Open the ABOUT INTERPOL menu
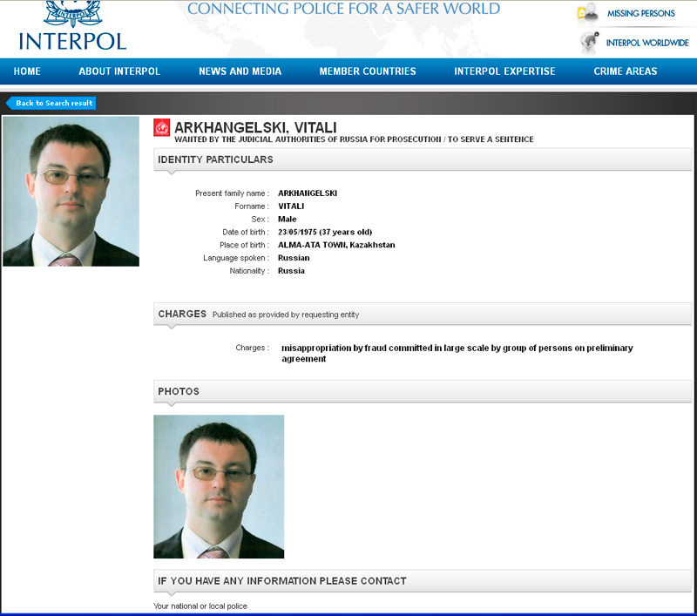The width and height of the screenshot is (697, 616). 119,71
